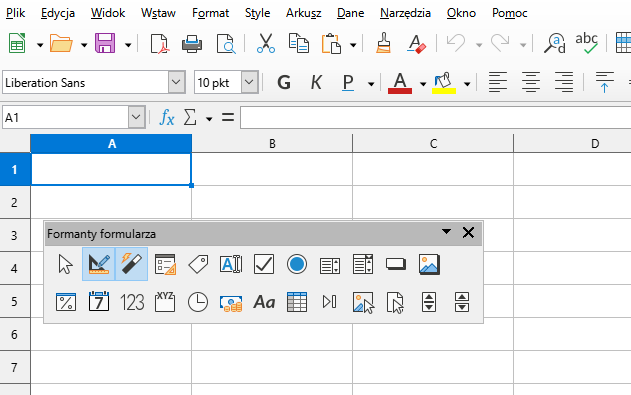Open background color palette dropdown arrow
Image resolution: width=631 pixels, height=395 pixels.
click(x=467, y=84)
